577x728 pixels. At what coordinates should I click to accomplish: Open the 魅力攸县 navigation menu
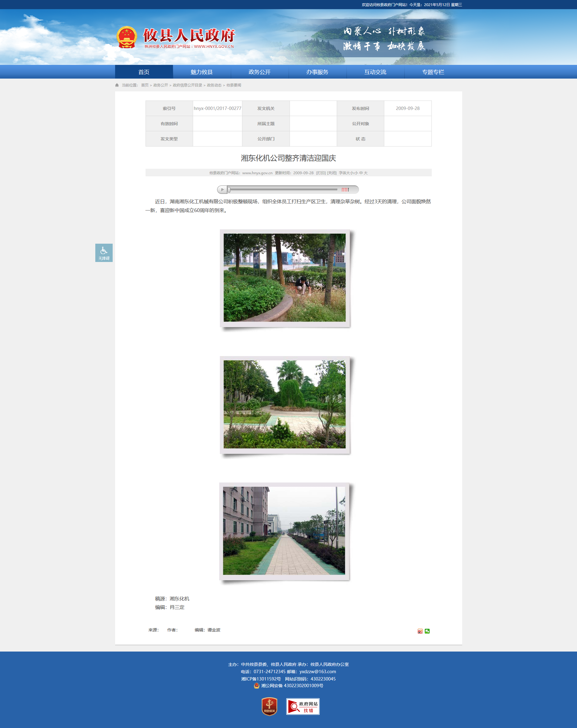coord(202,72)
